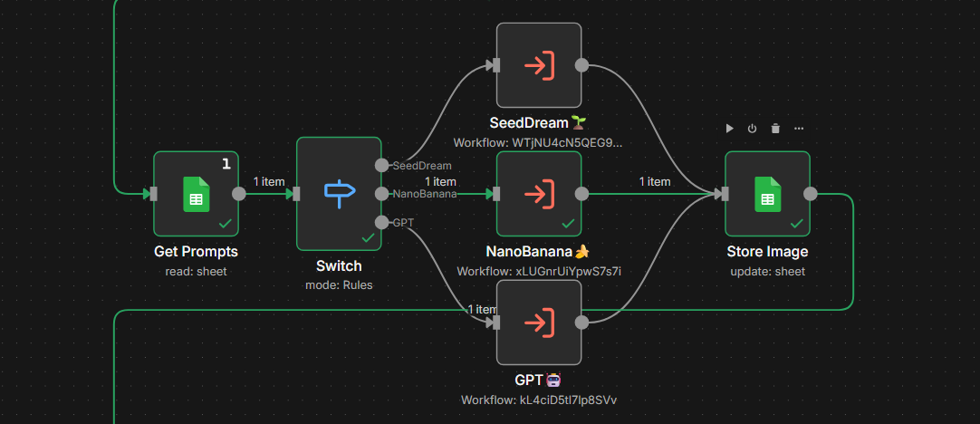
Task: Click the 'mode: Rules' subtitle text
Action: coord(339,285)
